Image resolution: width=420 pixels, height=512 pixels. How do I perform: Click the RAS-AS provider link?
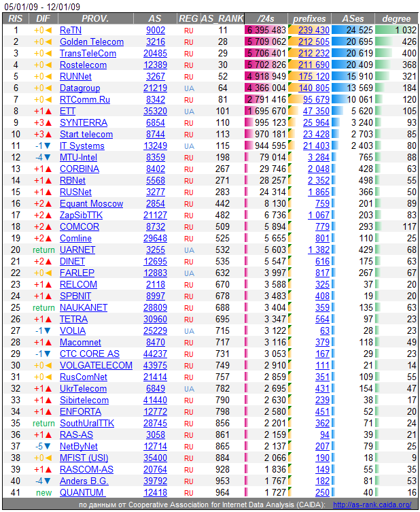pyautogui.click(x=76, y=435)
